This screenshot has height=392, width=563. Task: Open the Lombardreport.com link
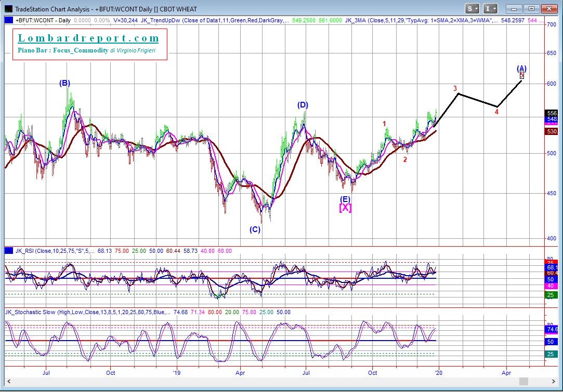(88, 38)
